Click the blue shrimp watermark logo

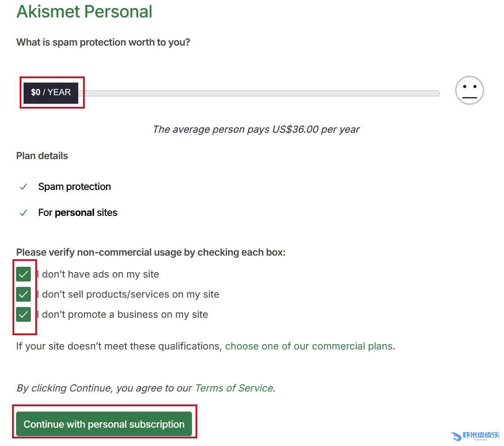click(x=455, y=436)
